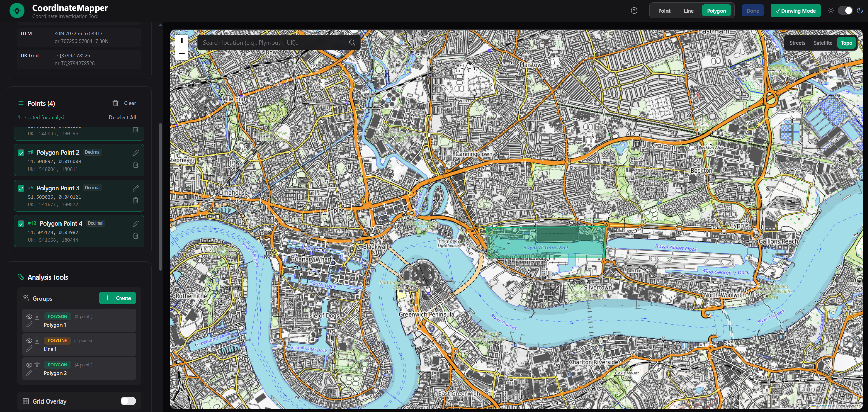Delete the Polygon 1 group via trash icon
The height and width of the screenshot is (412, 868).
(37, 317)
